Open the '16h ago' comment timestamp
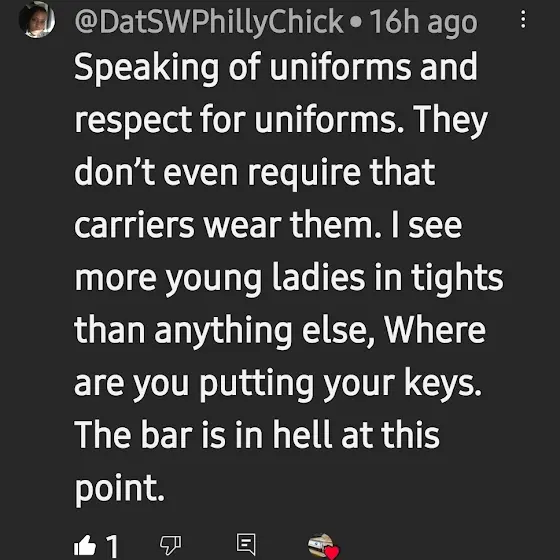Image resolution: width=560 pixels, height=560 pixels. coord(424,22)
